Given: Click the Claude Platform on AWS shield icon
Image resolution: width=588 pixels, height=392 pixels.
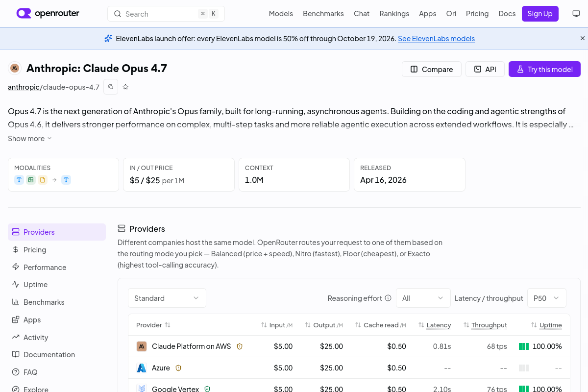Looking at the screenshot, I should point(240,346).
